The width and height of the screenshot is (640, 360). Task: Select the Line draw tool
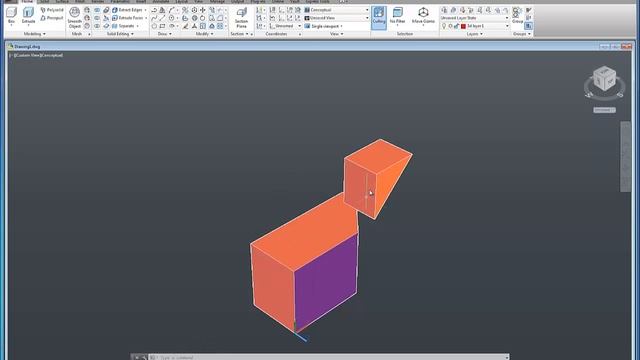click(162, 18)
